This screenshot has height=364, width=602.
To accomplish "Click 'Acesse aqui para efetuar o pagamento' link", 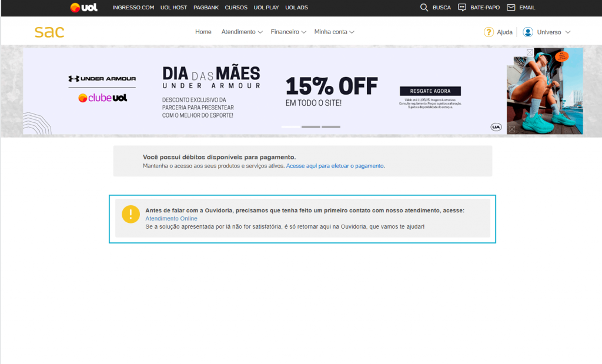I will (x=335, y=166).
